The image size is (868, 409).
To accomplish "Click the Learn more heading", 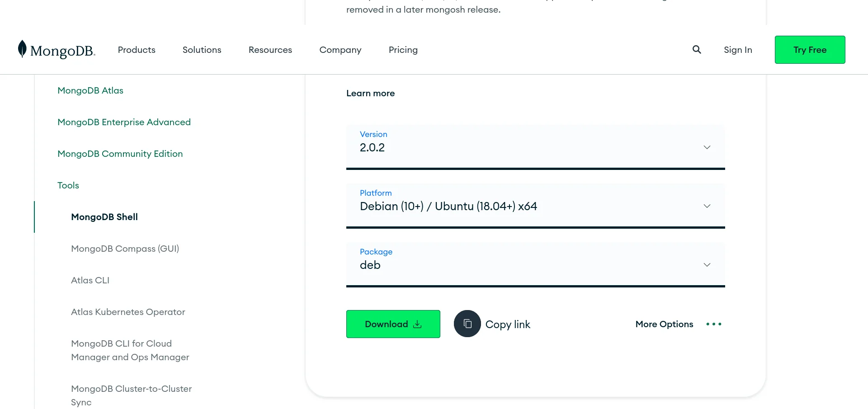I will [x=371, y=93].
